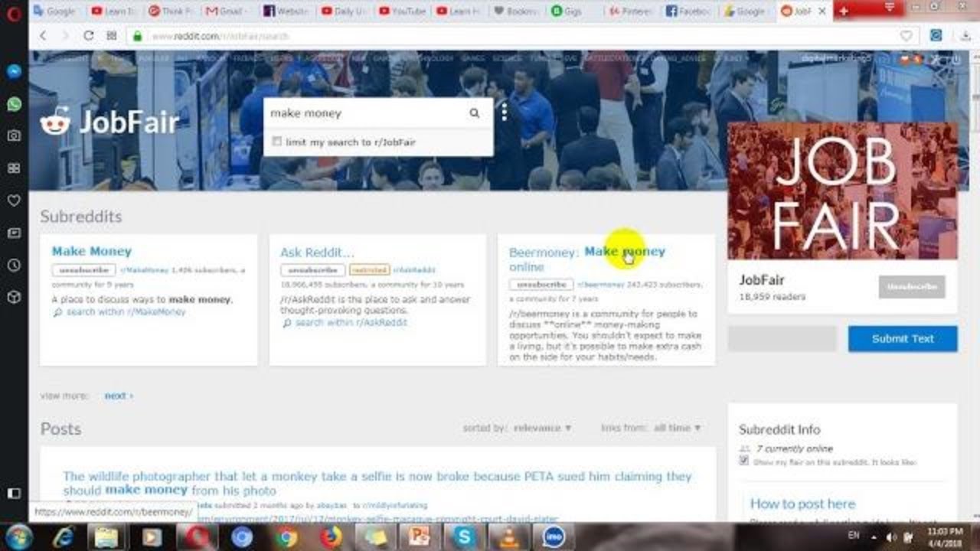Open VLC media player from taskbar
The height and width of the screenshot is (551, 980).
tap(509, 538)
